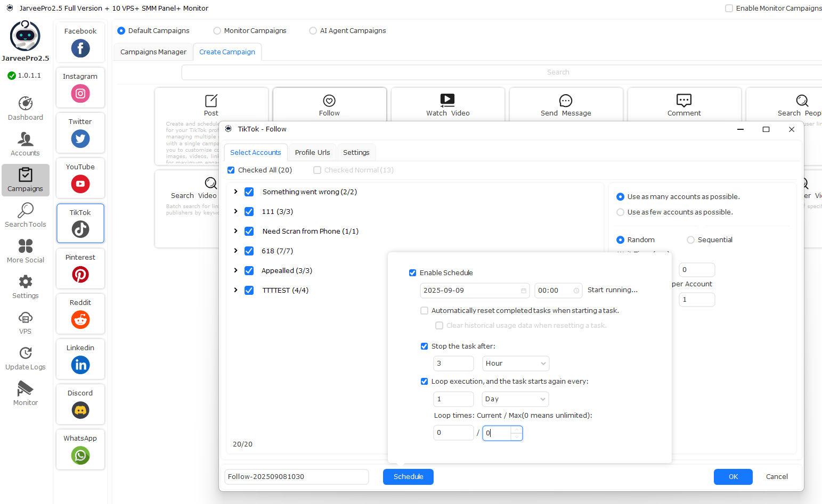Uncheck the Something went wrong group
This screenshot has width=822, height=504.
point(249,192)
